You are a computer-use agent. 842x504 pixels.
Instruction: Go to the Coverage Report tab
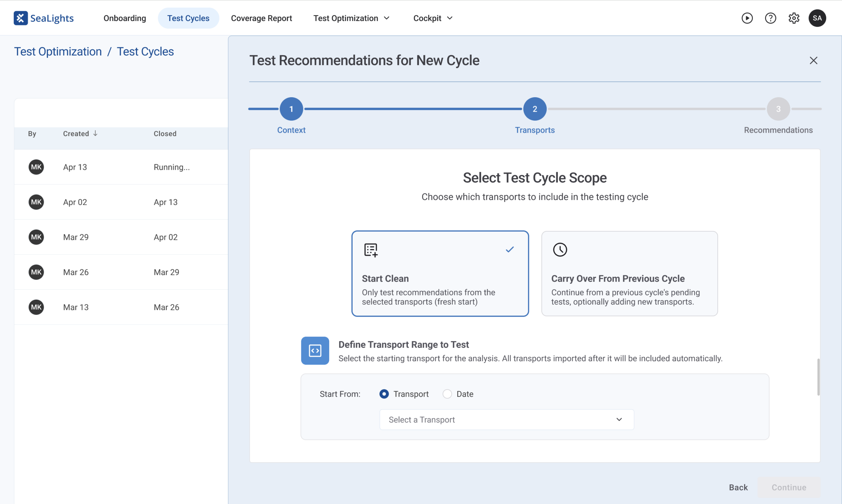(x=261, y=18)
